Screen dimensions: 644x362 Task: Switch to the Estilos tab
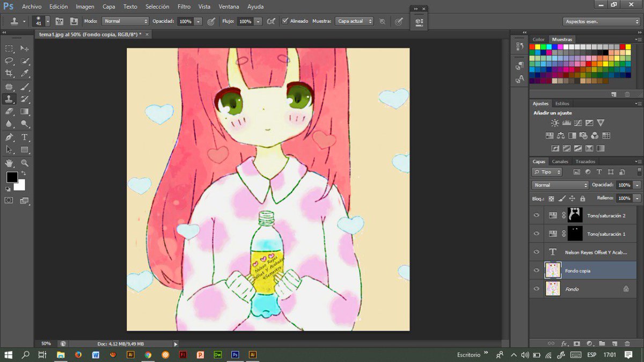pyautogui.click(x=562, y=104)
